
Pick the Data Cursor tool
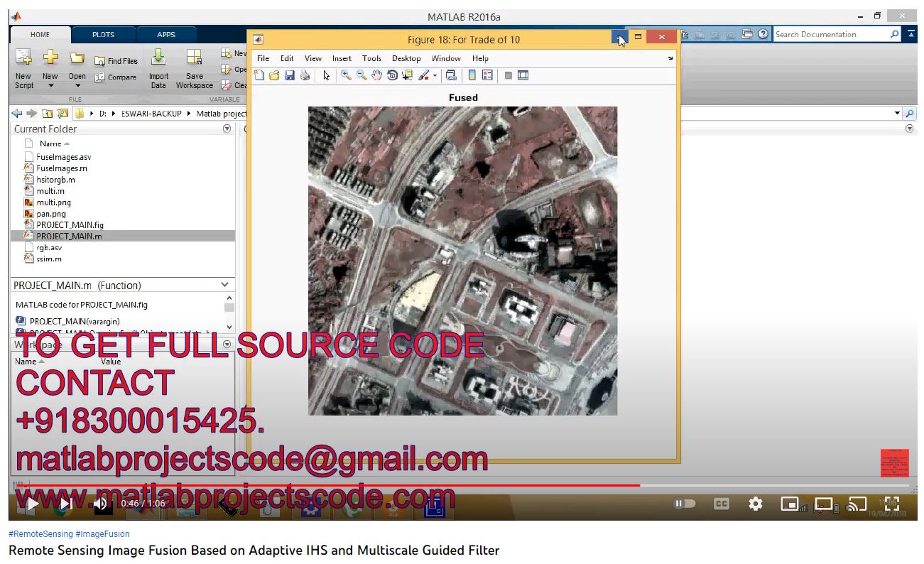[407, 75]
